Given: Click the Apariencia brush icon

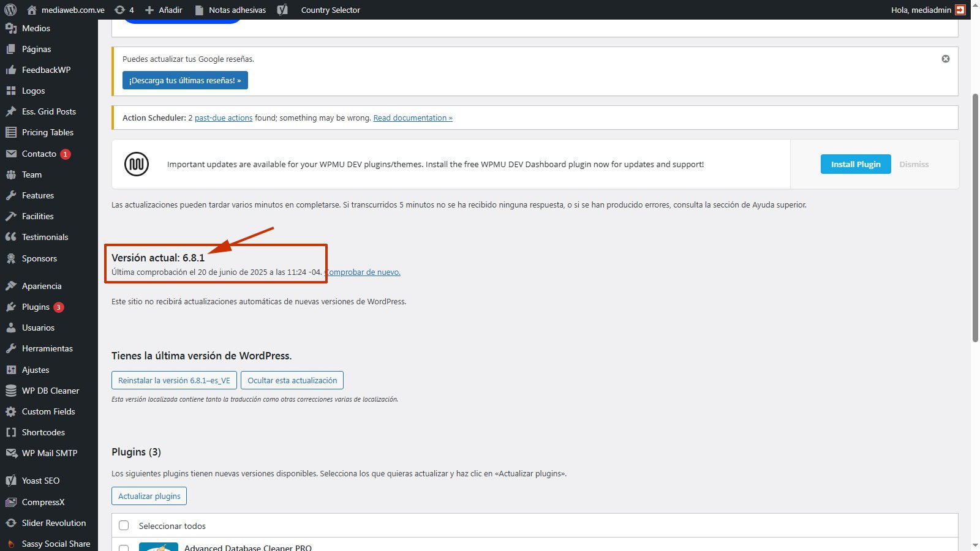Looking at the screenshot, I should point(11,286).
